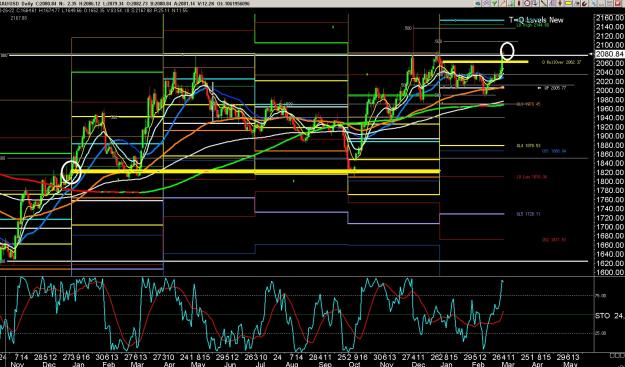This screenshot has height=367, width=625.
Task: Click the 1600.00 price axis label
Action: (x=609, y=273)
